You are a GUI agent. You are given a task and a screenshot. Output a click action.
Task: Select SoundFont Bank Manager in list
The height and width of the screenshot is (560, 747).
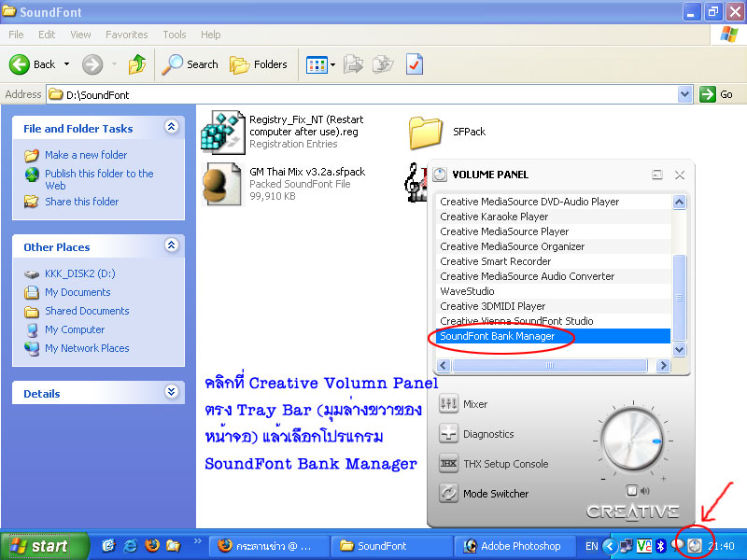tap(553, 336)
